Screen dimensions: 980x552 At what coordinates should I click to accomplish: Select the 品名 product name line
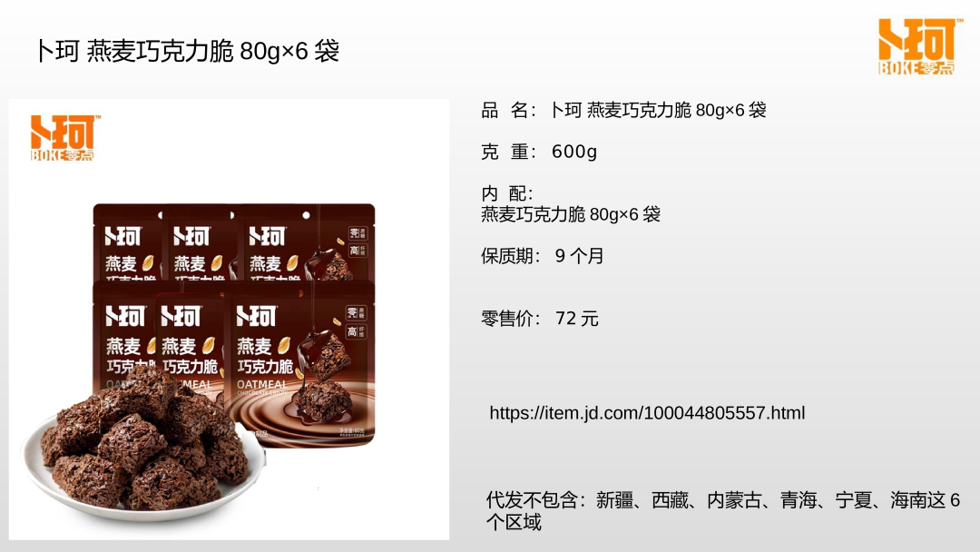click(623, 111)
